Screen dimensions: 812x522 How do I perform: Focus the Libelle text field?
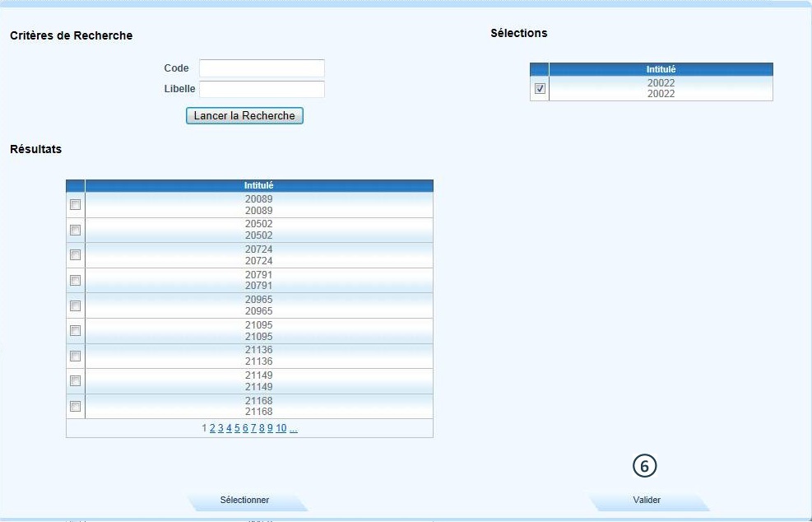coord(262,89)
